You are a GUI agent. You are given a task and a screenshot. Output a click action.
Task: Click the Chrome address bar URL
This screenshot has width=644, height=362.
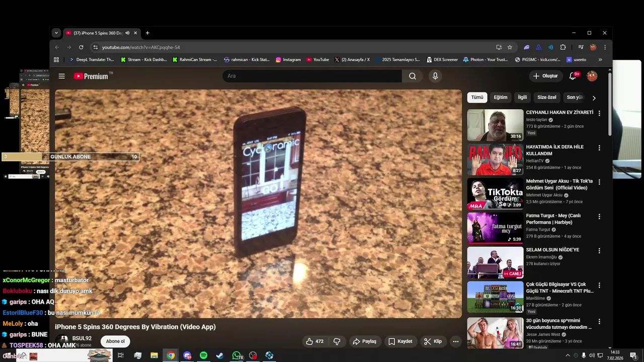(x=141, y=47)
